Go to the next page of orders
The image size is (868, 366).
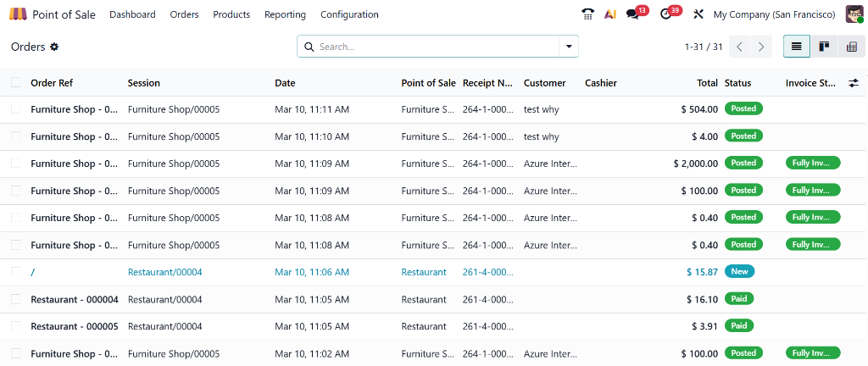click(x=761, y=47)
